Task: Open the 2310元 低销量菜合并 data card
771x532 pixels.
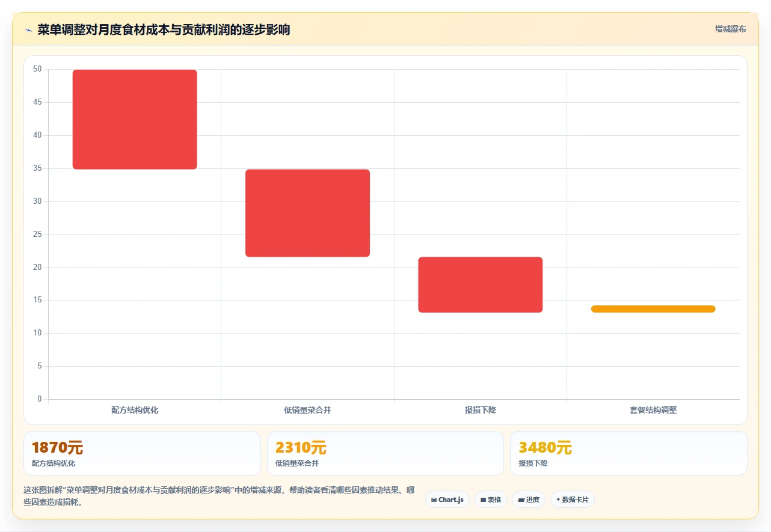Action: click(385, 453)
